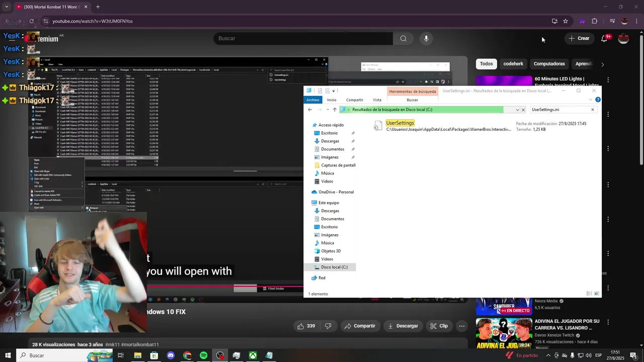Select the Todos filter chip
The height and width of the screenshot is (362, 644).
tap(487, 64)
